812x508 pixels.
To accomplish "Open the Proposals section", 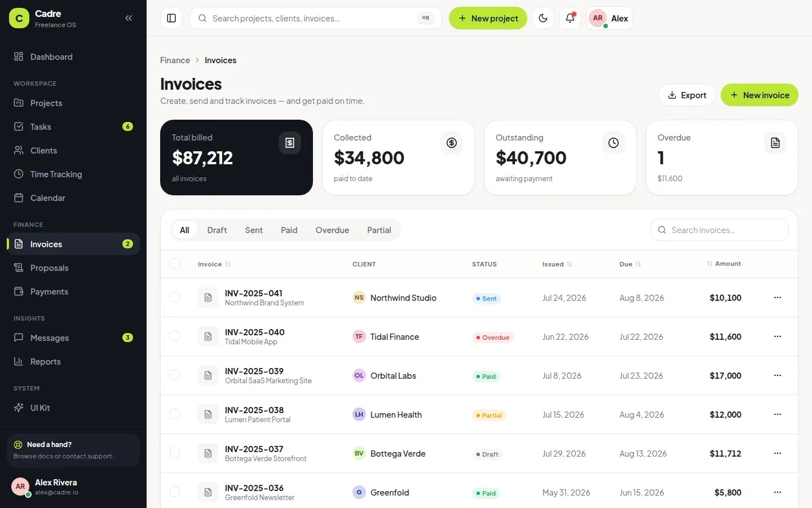I will [x=73, y=268].
